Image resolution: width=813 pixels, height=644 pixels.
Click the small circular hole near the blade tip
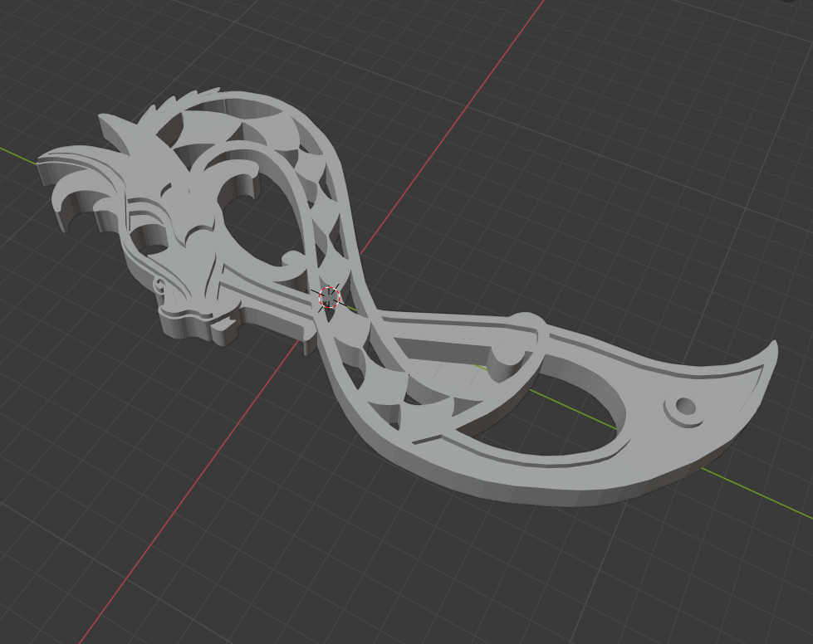coord(685,407)
